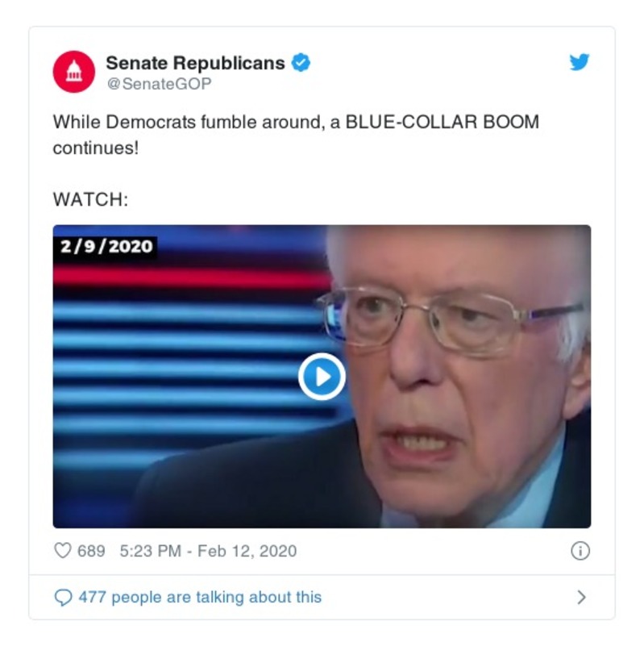Image resolution: width=644 pixels, height=659 pixels.
Task: Visit the @SenateGOP handle link
Action: 160,84
